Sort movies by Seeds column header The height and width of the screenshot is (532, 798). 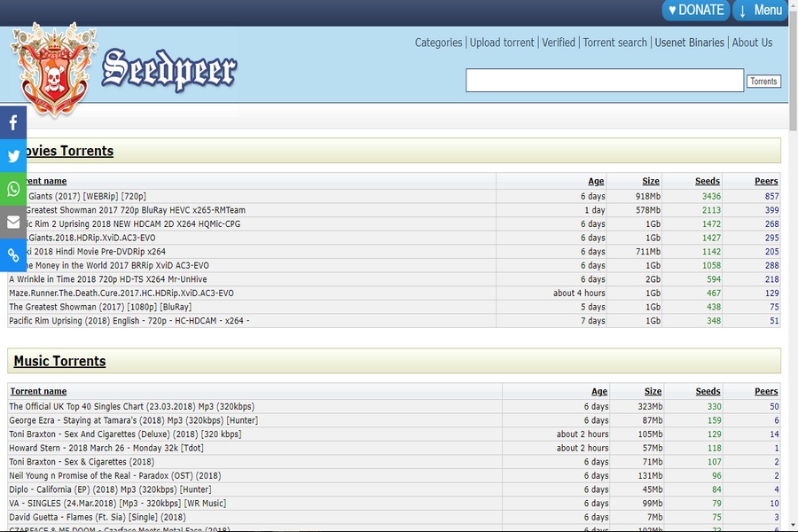click(x=708, y=181)
